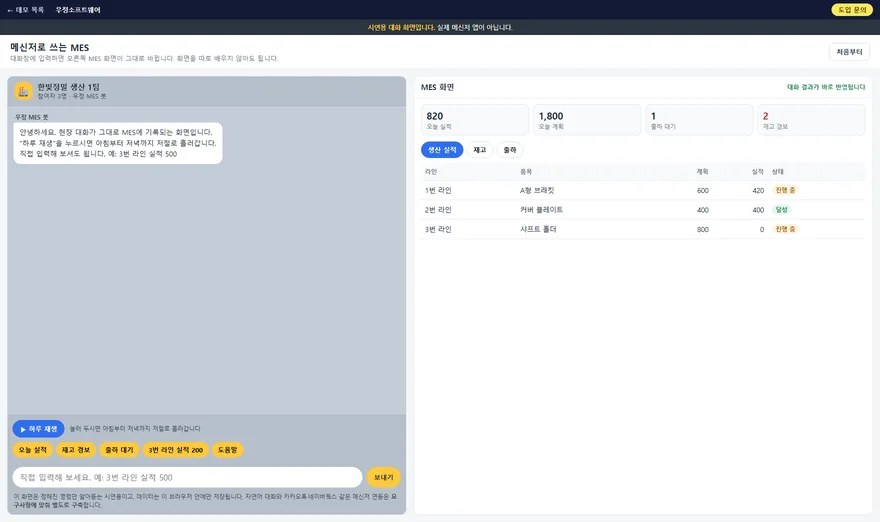Select the 1번 라인 row cell

[438, 191]
